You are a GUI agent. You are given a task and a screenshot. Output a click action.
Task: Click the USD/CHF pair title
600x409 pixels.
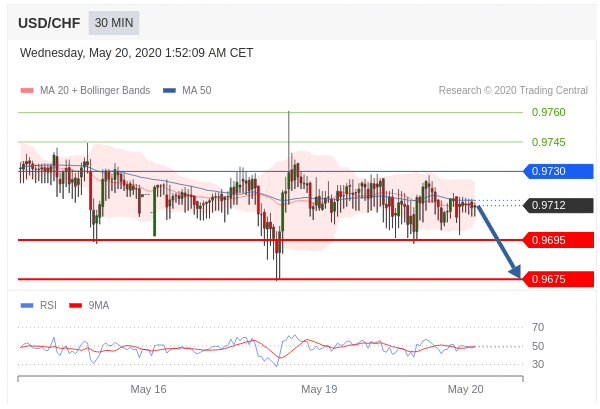[49, 23]
